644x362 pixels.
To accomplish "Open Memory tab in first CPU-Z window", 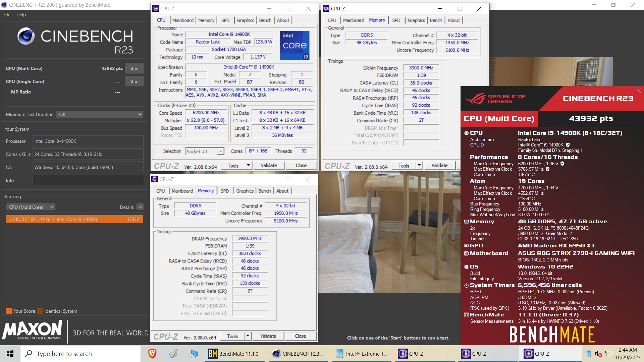I will coord(206,20).
